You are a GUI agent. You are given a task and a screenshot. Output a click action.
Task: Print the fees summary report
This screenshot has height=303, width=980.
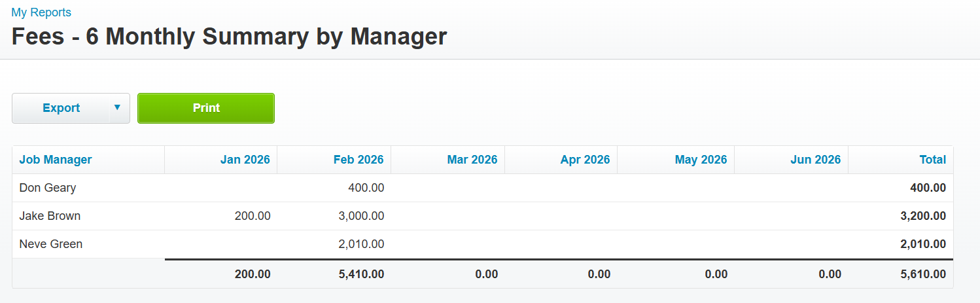(x=206, y=108)
